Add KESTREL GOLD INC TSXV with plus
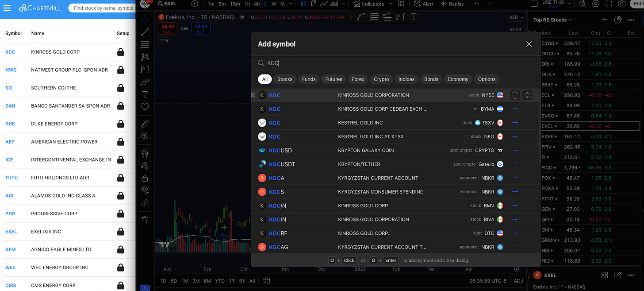 (515, 123)
